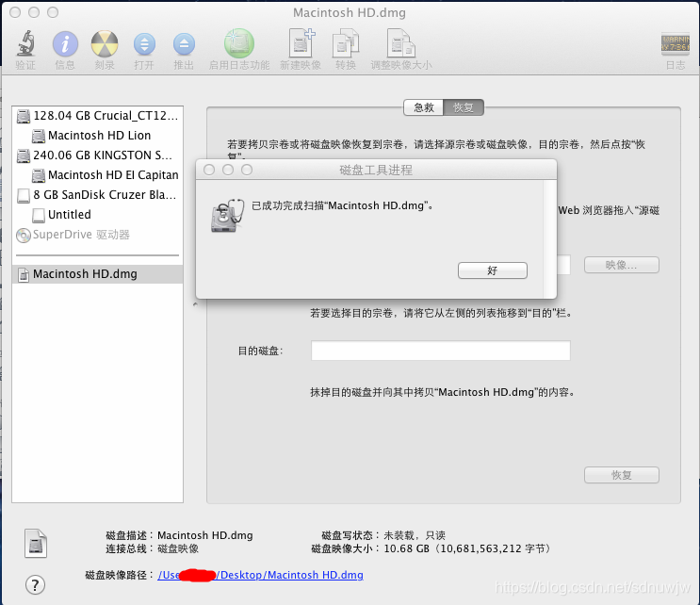Click the 转换 convert toolbar icon
Screen dimensions: 700x605
(x=346, y=43)
